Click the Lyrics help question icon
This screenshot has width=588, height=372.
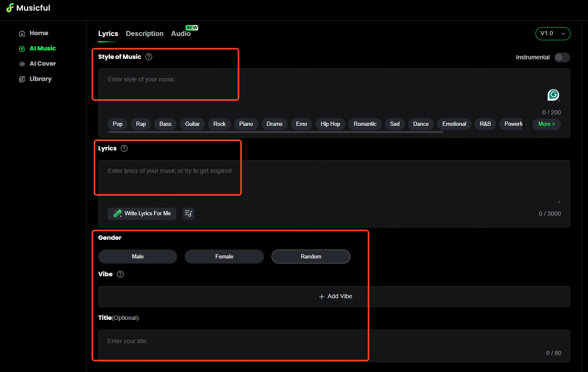click(124, 148)
